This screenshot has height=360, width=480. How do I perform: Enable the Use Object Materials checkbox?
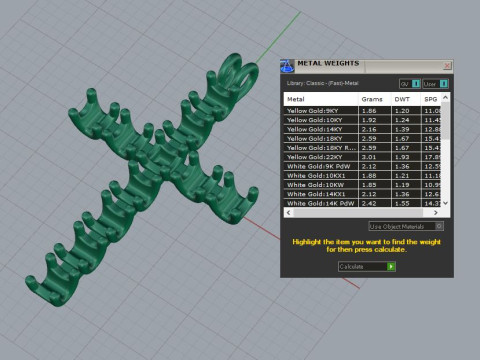(439, 226)
